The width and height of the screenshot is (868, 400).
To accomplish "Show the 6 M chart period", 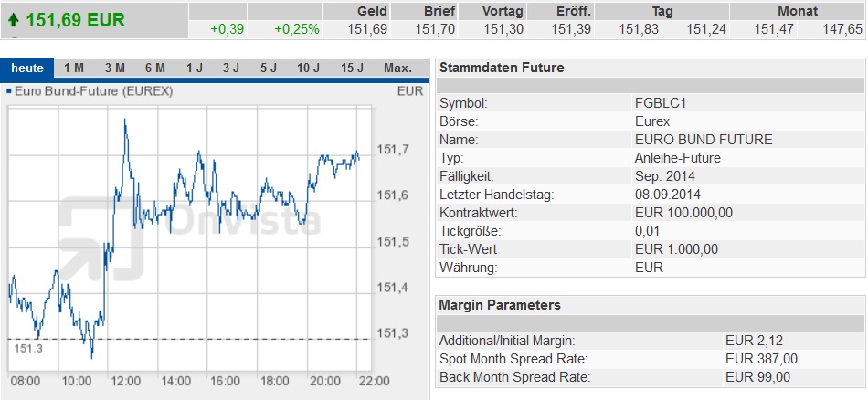I will pyautogui.click(x=154, y=68).
